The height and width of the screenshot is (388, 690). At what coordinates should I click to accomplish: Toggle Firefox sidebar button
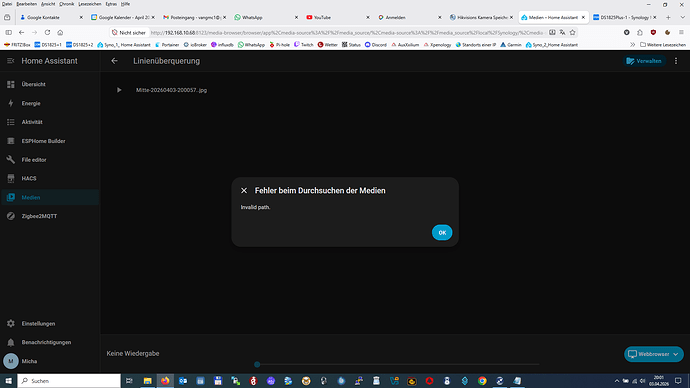(x=8, y=32)
